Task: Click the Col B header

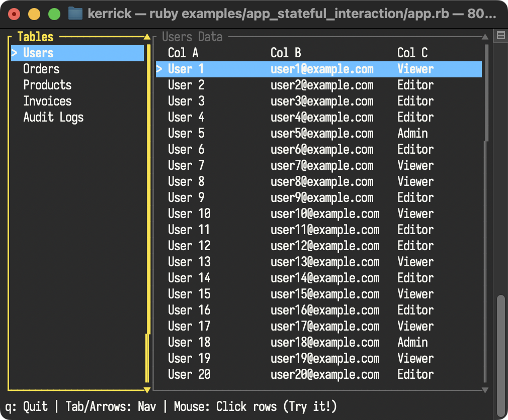Action: [286, 53]
